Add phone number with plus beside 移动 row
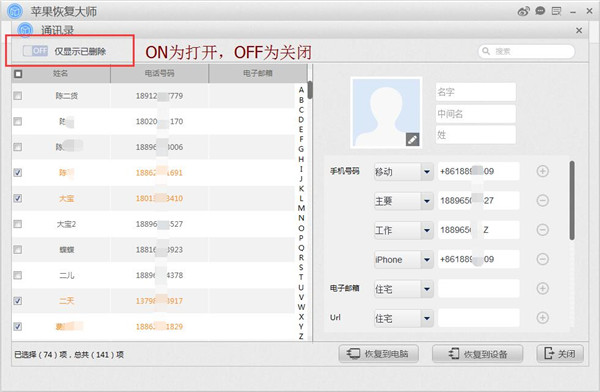This screenshot has width=600, height=392. click(x=542, y=171)
